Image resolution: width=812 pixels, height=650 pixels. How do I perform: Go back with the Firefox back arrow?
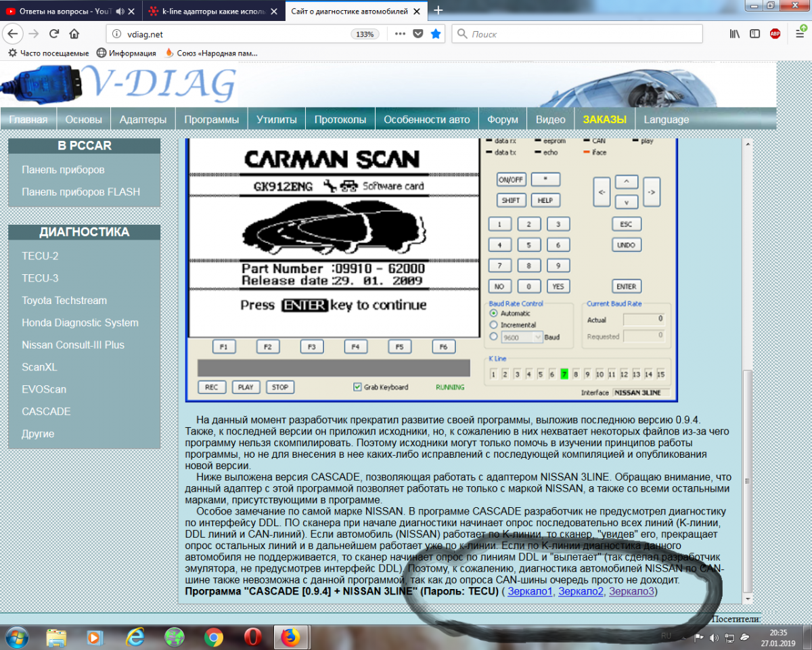click(x=14, y=34)
